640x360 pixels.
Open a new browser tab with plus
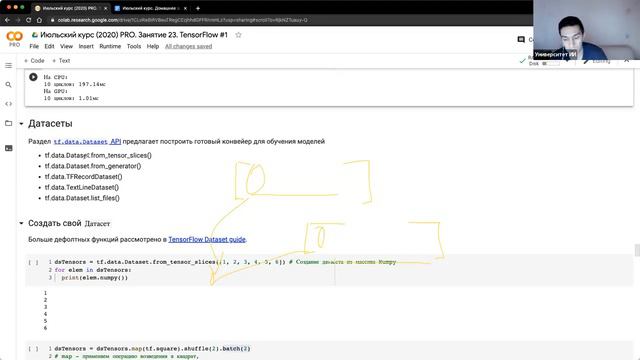pyautogui.click(x=198, y=8)
